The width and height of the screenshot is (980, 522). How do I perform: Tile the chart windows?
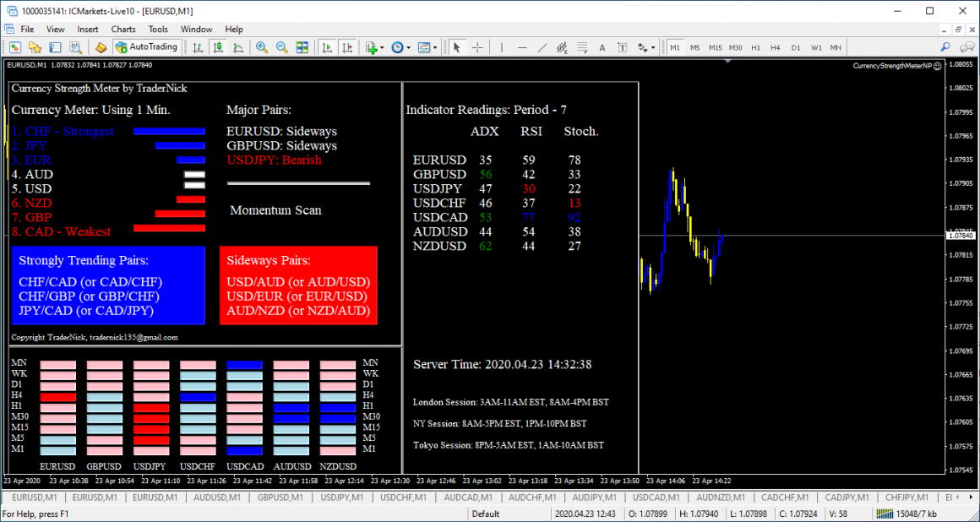(302, 47)
